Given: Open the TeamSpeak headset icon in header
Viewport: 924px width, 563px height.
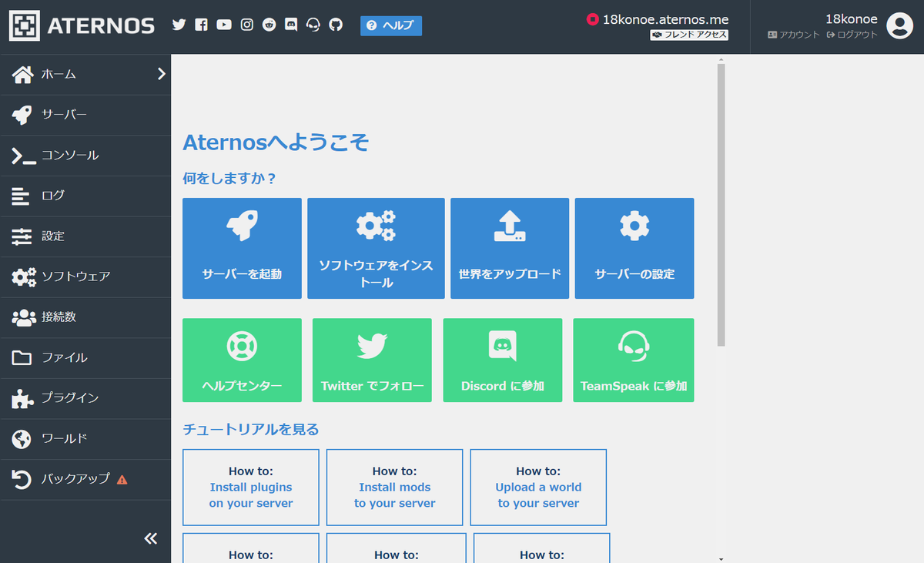Looking at the screenshot, I should (x=313, y=25).
